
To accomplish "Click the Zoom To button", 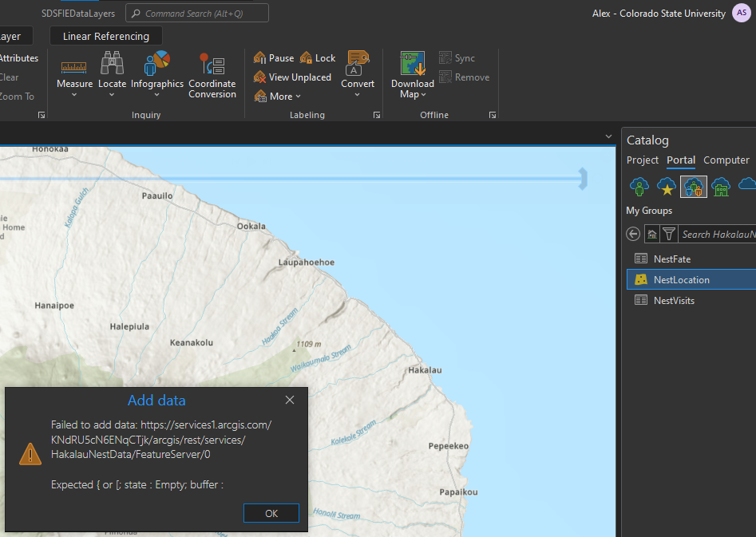I will pyautogui.click(x=17, y=97).
